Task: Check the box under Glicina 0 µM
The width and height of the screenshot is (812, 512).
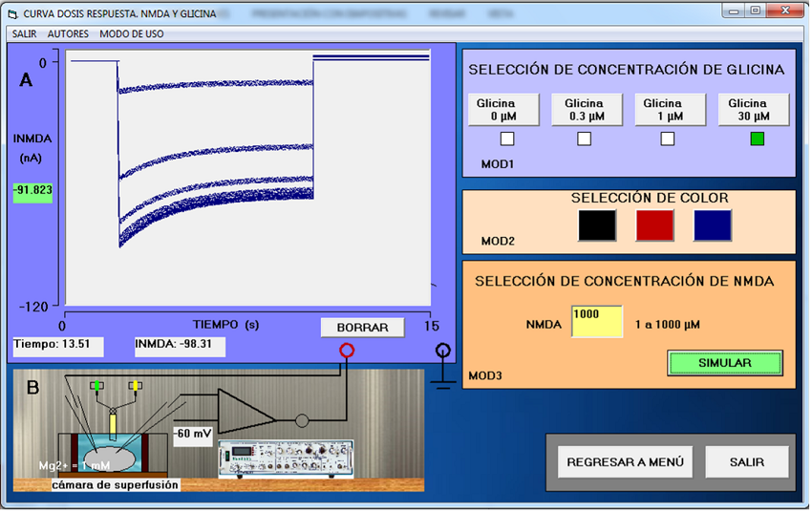Action: point(507,139)
